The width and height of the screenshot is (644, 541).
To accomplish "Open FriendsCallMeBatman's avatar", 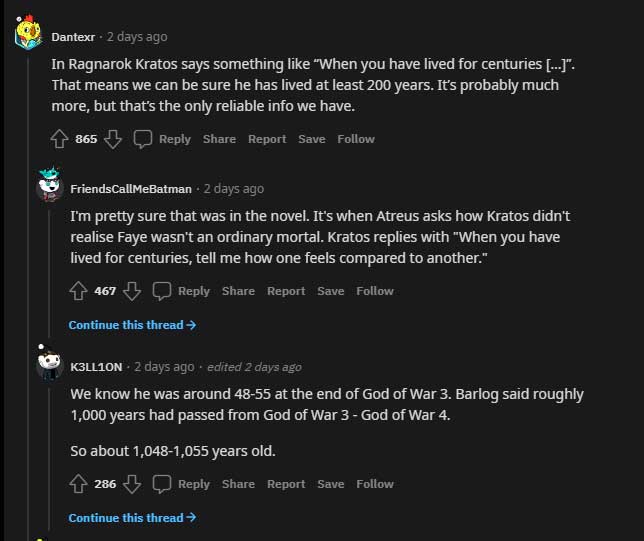I will pos(49,184).
